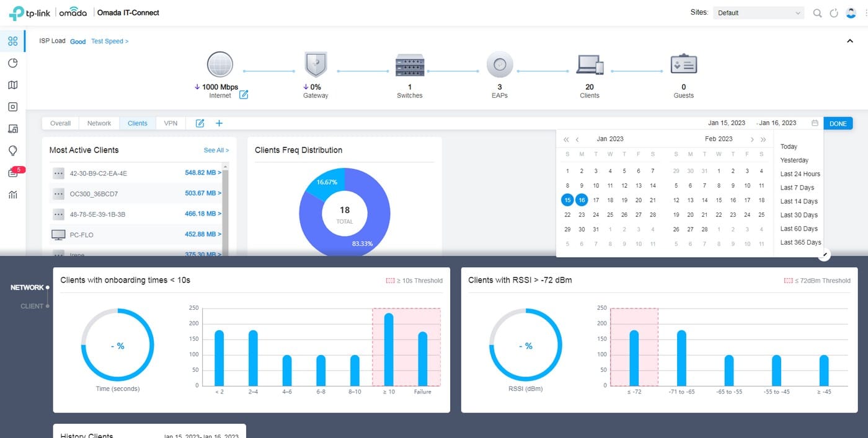
Task: Jump to February with the next month arrow
Action: [753, 139]
